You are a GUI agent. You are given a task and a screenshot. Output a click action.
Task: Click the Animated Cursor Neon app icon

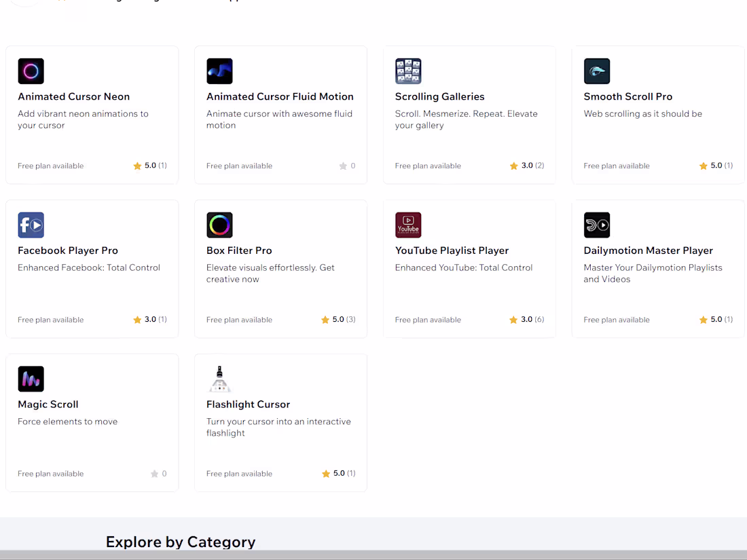[x=31, y=71]
